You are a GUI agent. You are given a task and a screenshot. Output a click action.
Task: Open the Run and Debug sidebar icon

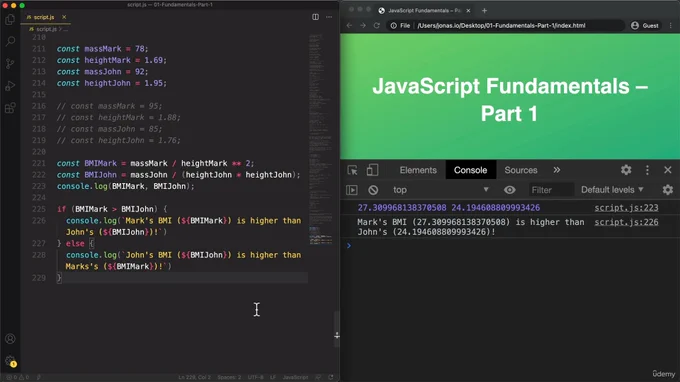(x=10, y=86)
